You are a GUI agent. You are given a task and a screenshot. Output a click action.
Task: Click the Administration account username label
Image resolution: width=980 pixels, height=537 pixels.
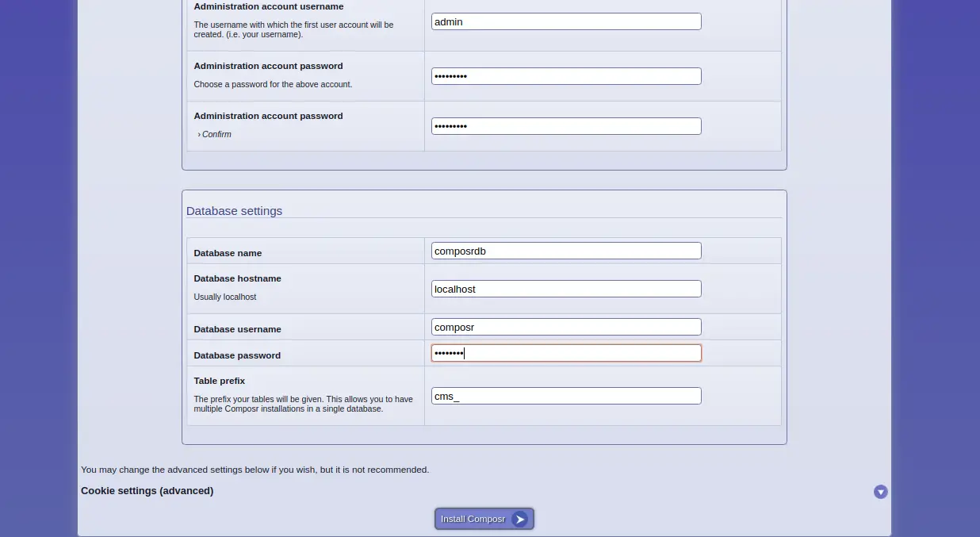click(269, 6)
